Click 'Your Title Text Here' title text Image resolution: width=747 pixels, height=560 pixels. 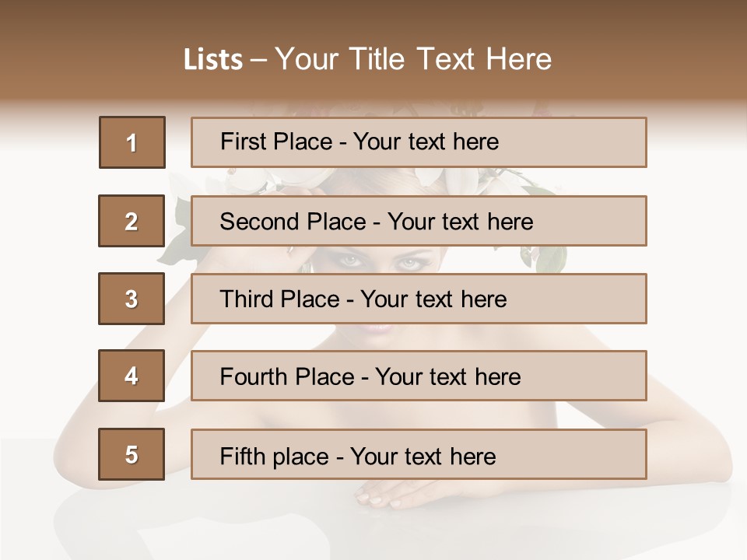pyautogui.click(x=413, y=59)
